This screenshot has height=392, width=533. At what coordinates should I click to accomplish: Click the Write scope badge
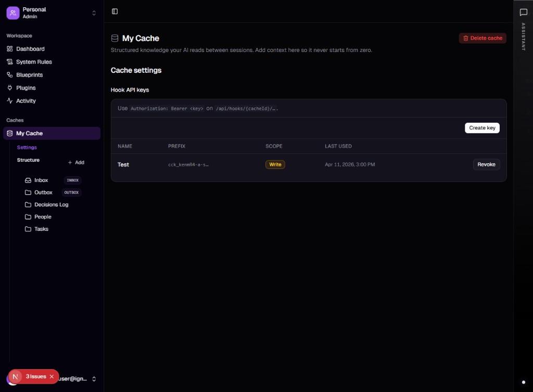(275, 165)
